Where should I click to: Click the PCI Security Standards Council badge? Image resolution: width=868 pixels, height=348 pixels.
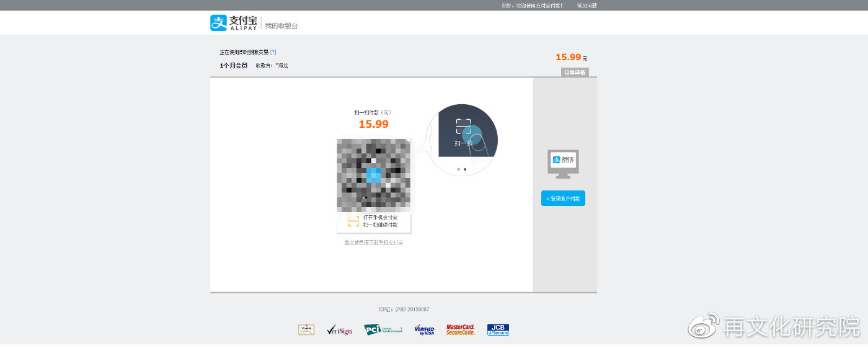point(383,330)
